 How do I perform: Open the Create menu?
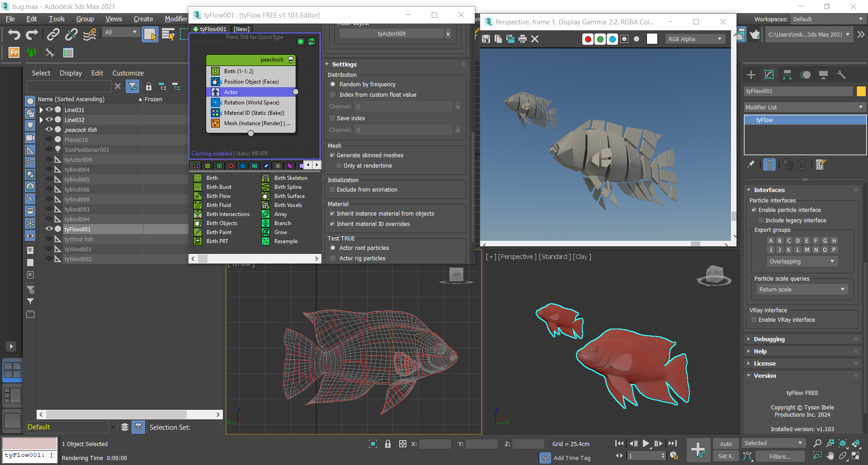click(x=143, y=19)
